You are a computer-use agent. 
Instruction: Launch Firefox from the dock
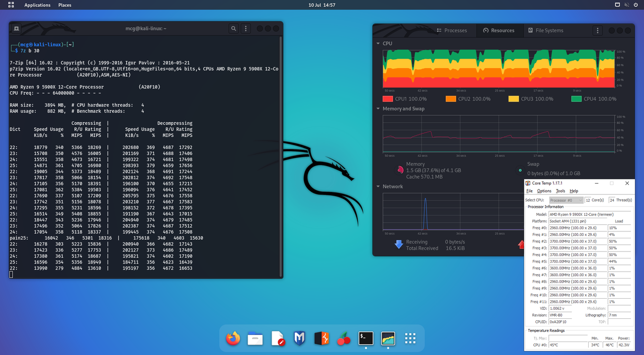click(233, 338)
